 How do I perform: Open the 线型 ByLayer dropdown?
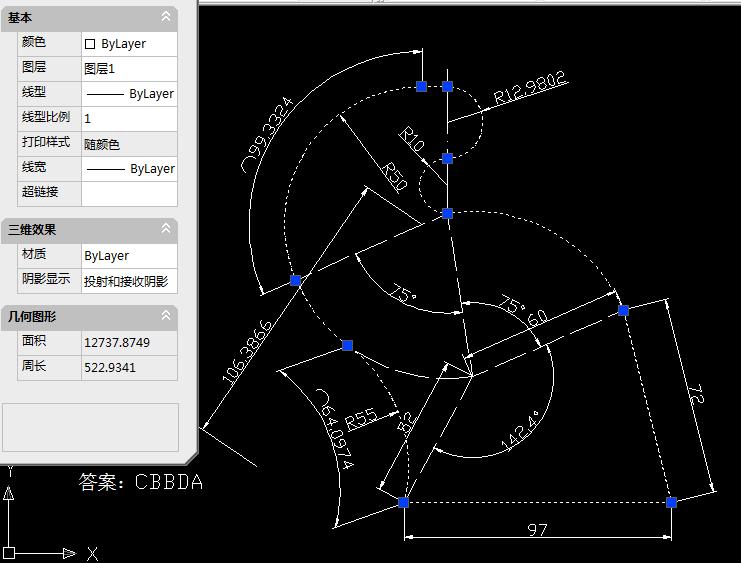pos(129,94)
